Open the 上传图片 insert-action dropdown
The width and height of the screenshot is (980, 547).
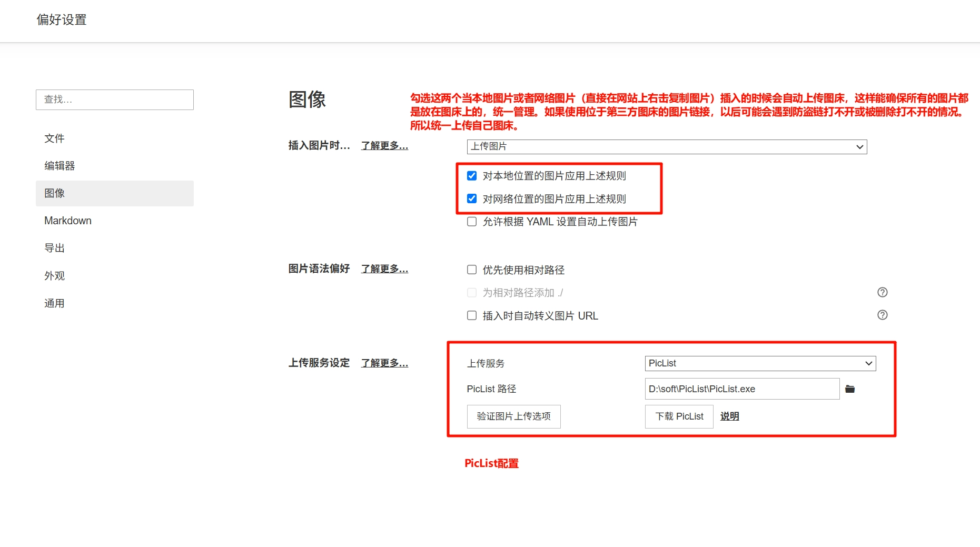(x=667, y=146)
